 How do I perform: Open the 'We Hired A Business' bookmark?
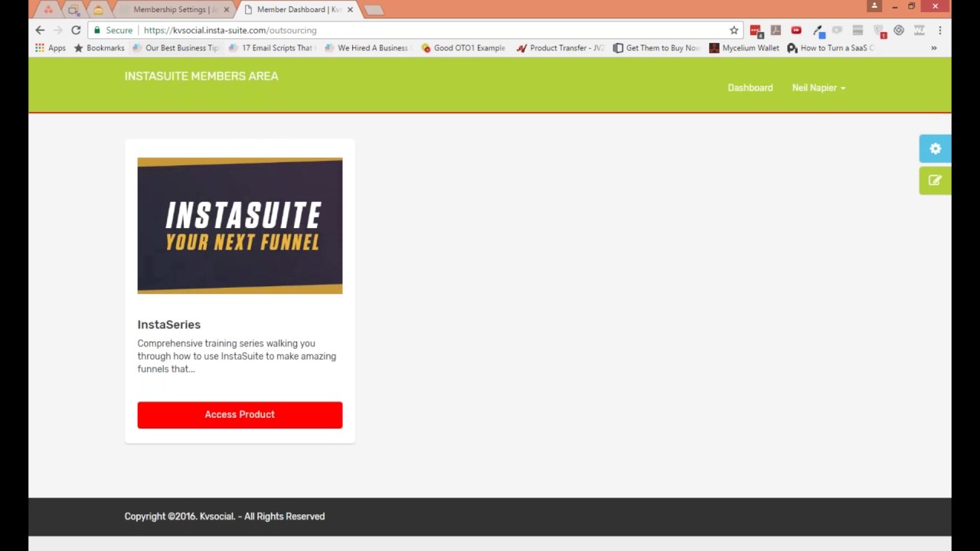367,47
